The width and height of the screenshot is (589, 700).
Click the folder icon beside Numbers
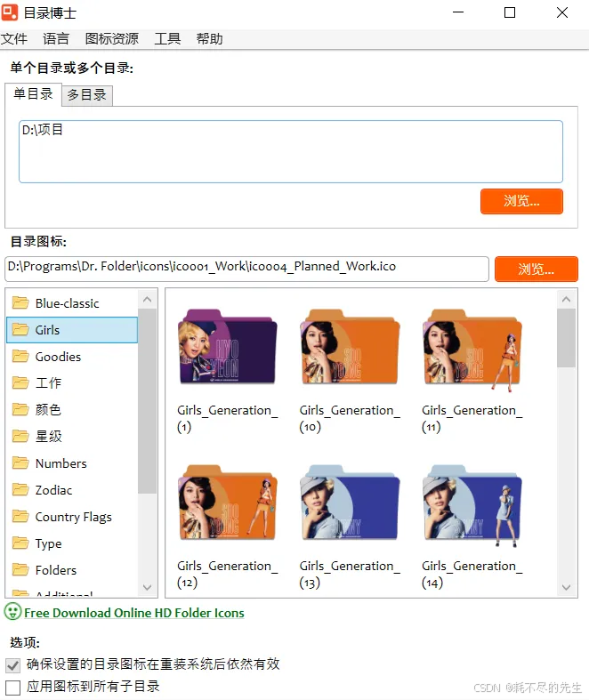(x=20, y=463)
